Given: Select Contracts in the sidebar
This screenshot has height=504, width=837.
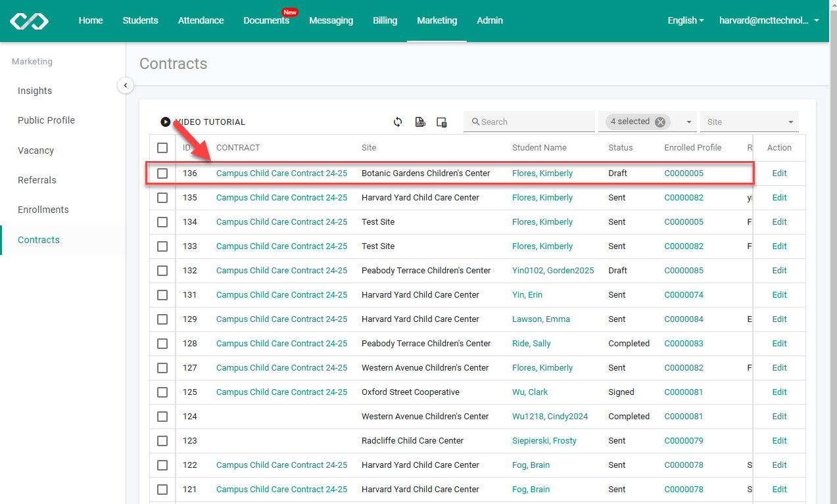Looking at the screenshot, I should tap(39, 240).
